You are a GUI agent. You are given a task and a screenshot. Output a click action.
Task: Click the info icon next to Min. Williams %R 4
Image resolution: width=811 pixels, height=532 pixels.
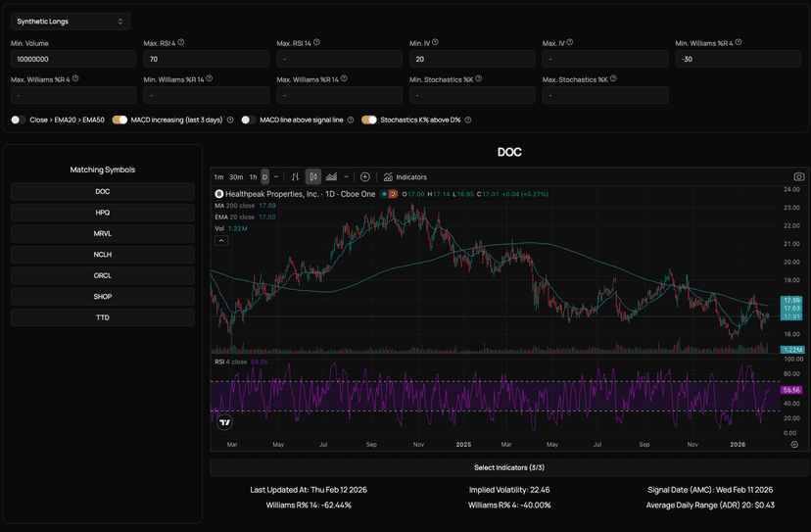(739, 42)
